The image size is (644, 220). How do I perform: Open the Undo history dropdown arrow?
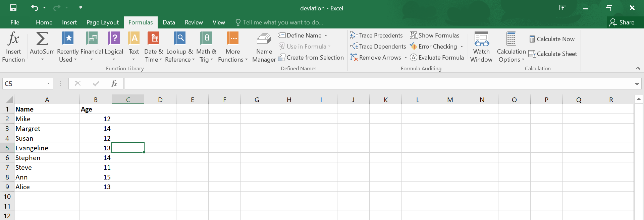44,8
